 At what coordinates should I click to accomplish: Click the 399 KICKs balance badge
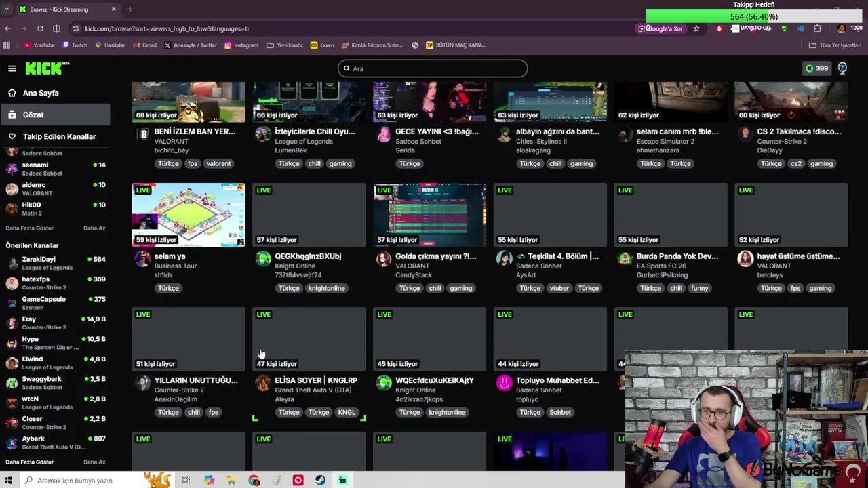(816, 68)
